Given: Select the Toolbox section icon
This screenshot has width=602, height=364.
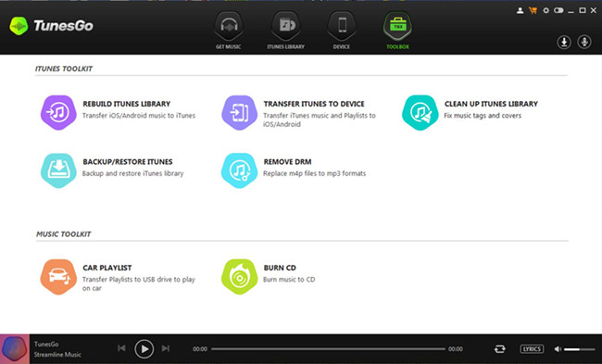Looking at the screenshot, I should tap(397, 26).
